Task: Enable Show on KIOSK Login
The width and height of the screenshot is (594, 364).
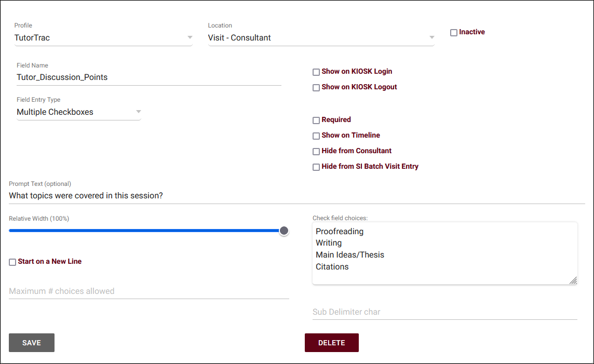Action: (x=316, y=72)
